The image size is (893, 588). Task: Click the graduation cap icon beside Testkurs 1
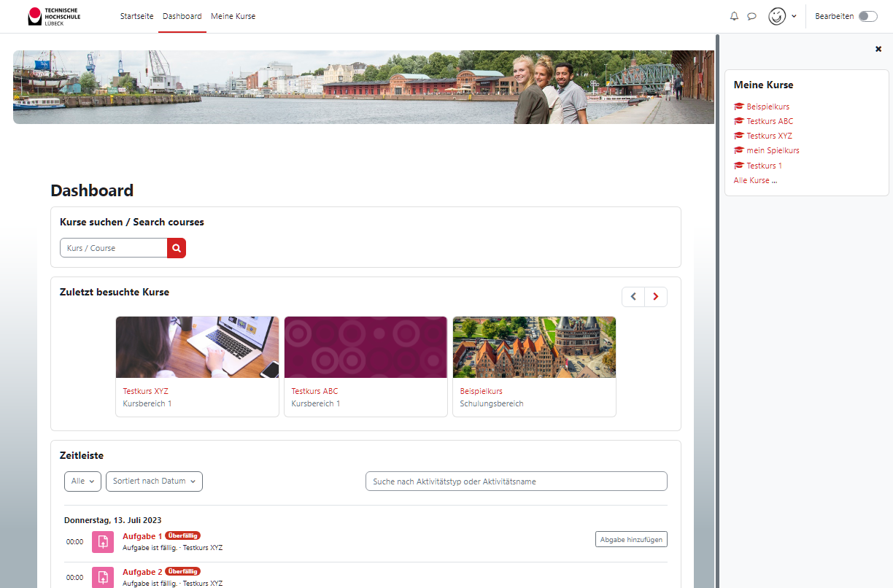tap(738, 166)
